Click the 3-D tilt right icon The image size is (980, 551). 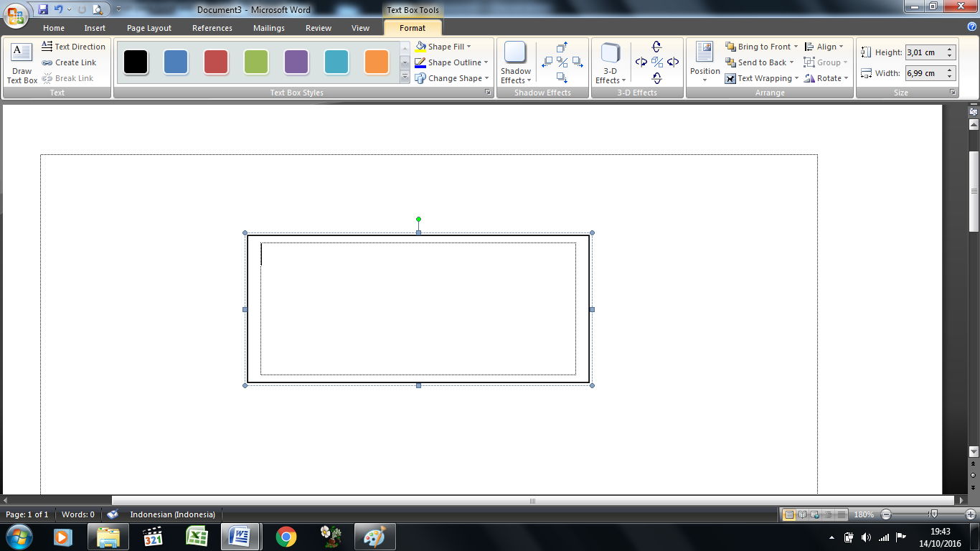tap(673, 62)
